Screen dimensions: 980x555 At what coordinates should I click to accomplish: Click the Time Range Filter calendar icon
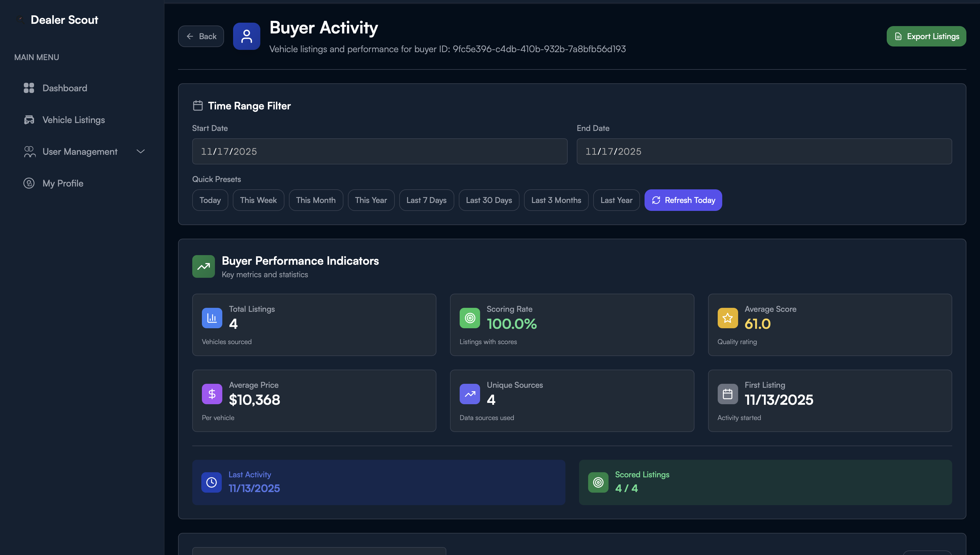pos(198,106)
